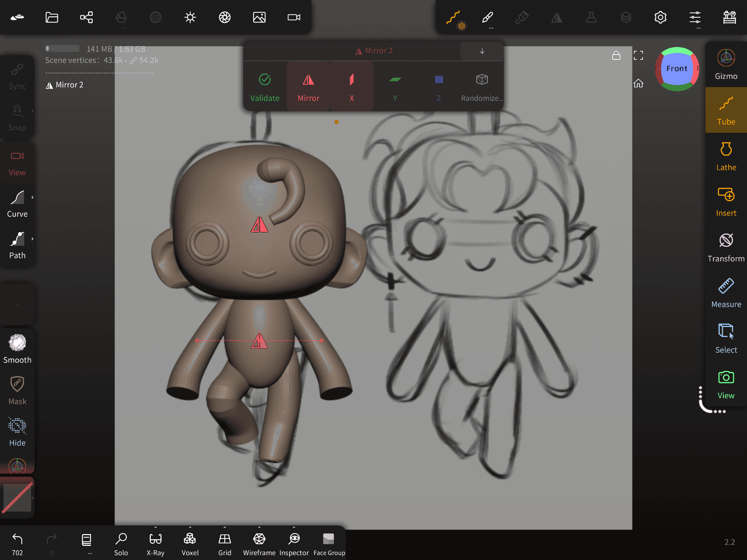This screenshot has height=560, width=747.
Task: Open the scene tree icon
Action: pos(86,17)
